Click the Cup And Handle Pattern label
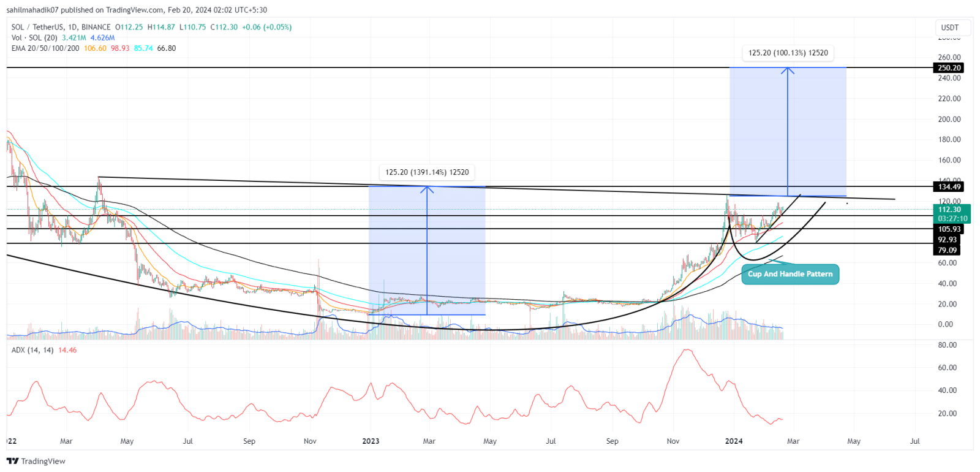Viewport: 980px width, 472px height. pos(790,274)
